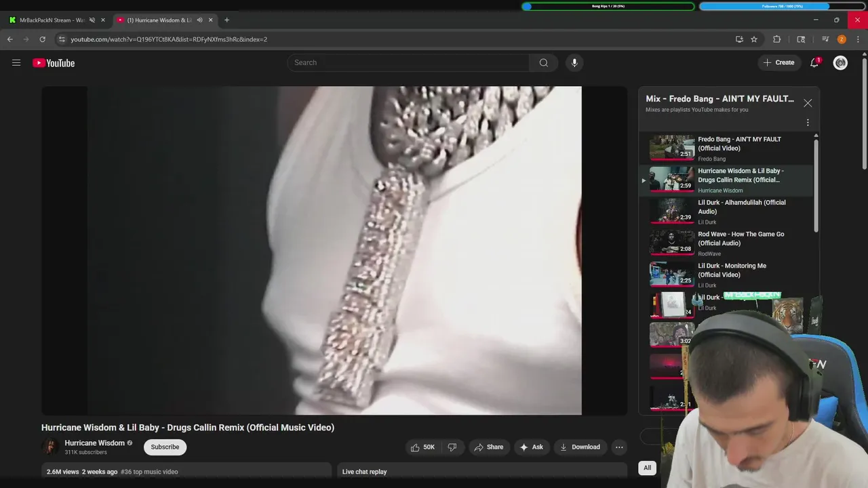Open the media controls icon in toolbar
The image size is (868, 488).
point(825,39)
